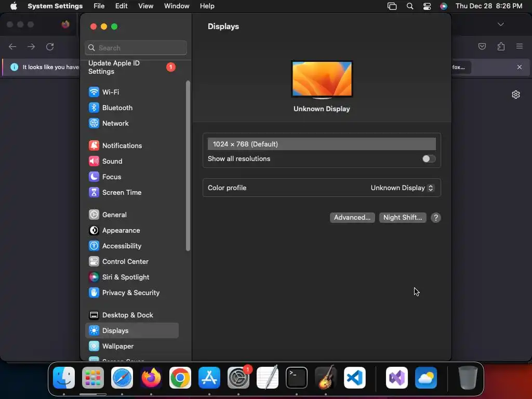Click the Advanced... button

(352, 218)
